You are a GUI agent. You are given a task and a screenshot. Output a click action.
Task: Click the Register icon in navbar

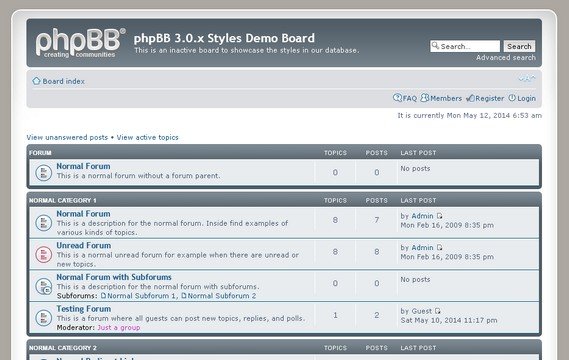[471, 98]
